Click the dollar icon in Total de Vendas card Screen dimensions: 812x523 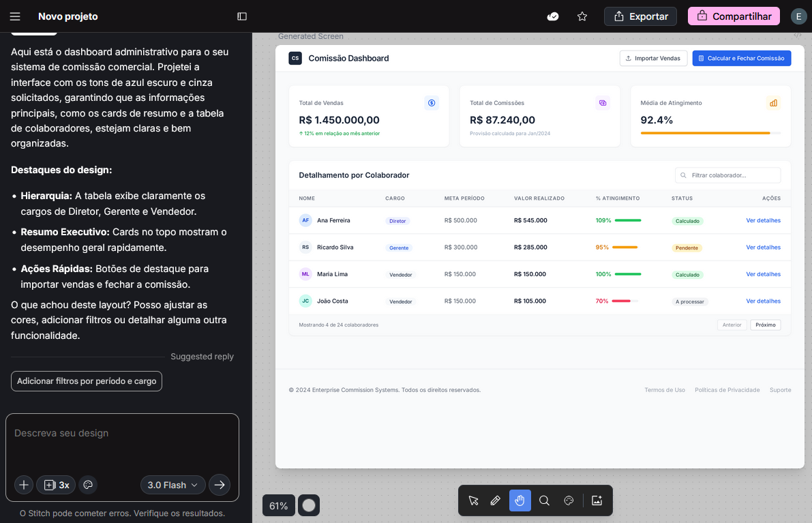[x=432, y=102]
